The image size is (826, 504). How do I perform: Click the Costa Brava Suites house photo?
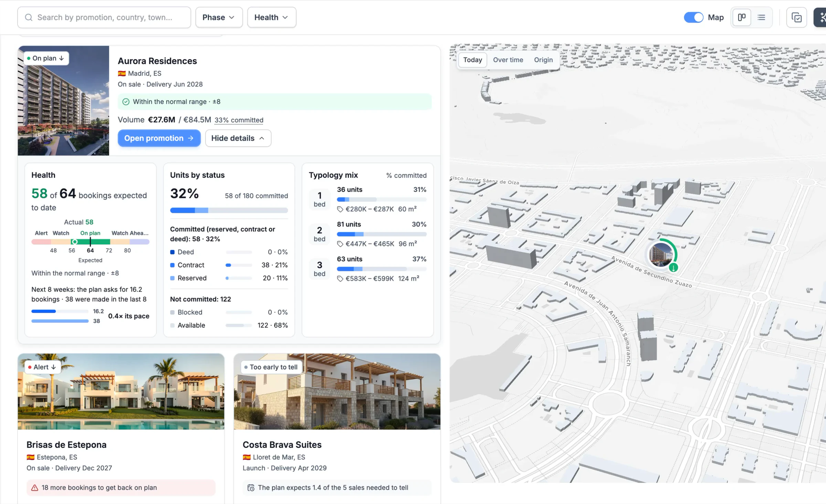point(337,392)
